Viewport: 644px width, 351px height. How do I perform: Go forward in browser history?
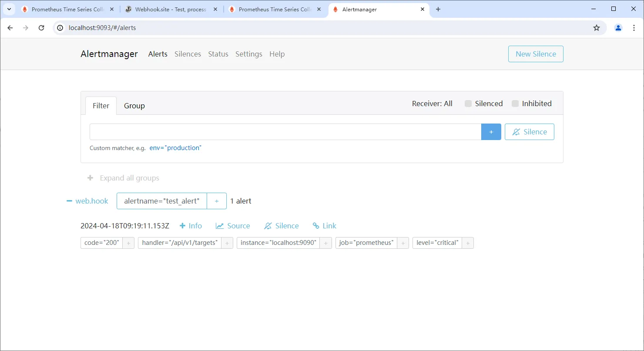click(26, 28)
